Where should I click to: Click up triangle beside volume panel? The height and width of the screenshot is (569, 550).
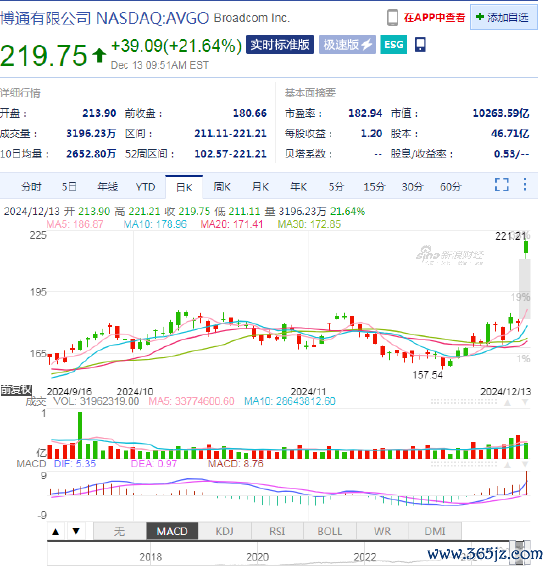coord(507,402)
